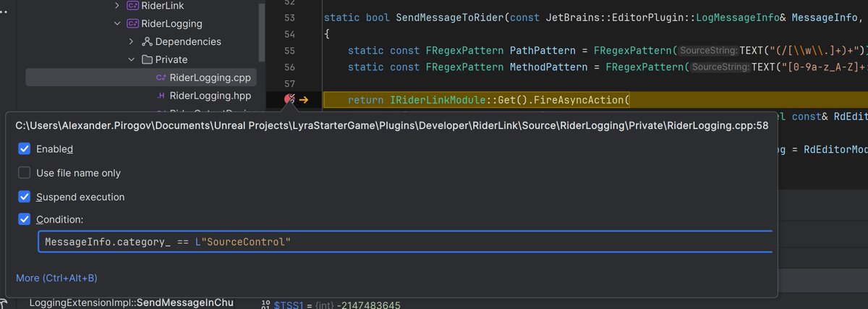Click the breakpoint file path text

click(x=392, y=126)
